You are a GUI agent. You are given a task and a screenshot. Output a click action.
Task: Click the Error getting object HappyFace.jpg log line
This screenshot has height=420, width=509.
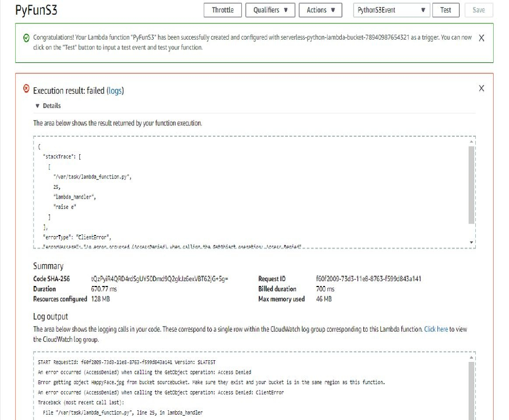pyautogui.click(x=211, y=383)
